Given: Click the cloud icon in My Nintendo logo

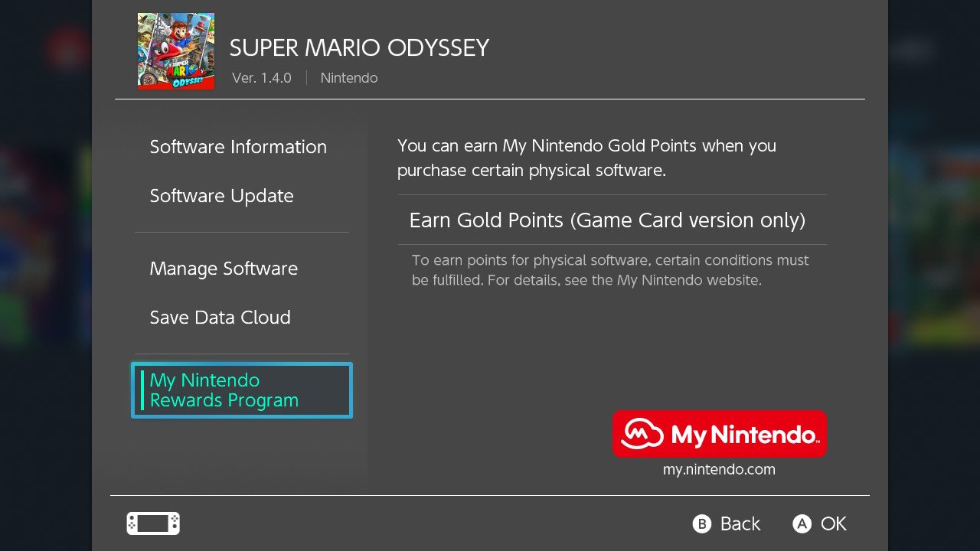Looking at the screenshot, I should [x=642, y=435].
